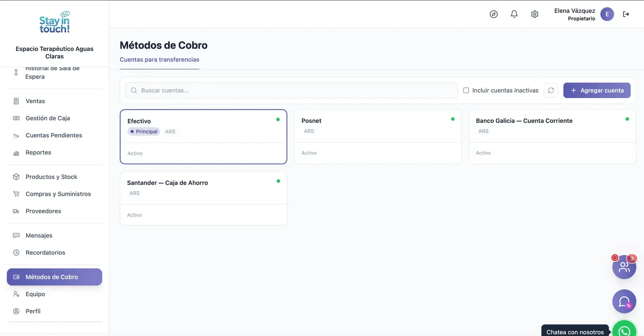Open the notifications bell
The height and width of the screenshot is (336, 644).
(514, 14)
